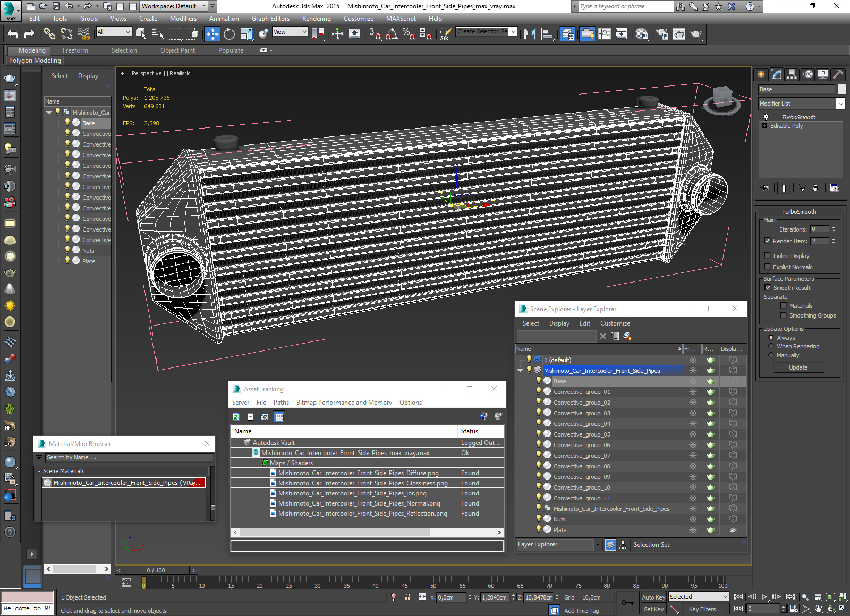Click Remove modifier trash icon

point(815,187)
